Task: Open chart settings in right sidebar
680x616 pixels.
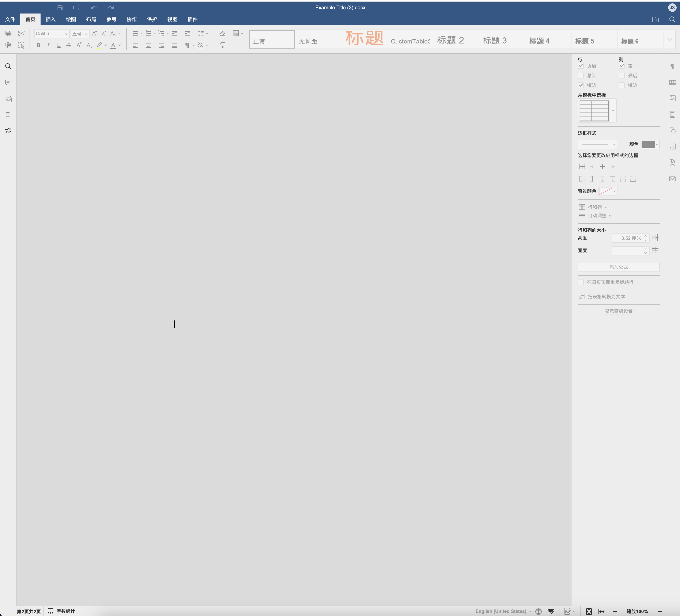Action: coord(672,146)
